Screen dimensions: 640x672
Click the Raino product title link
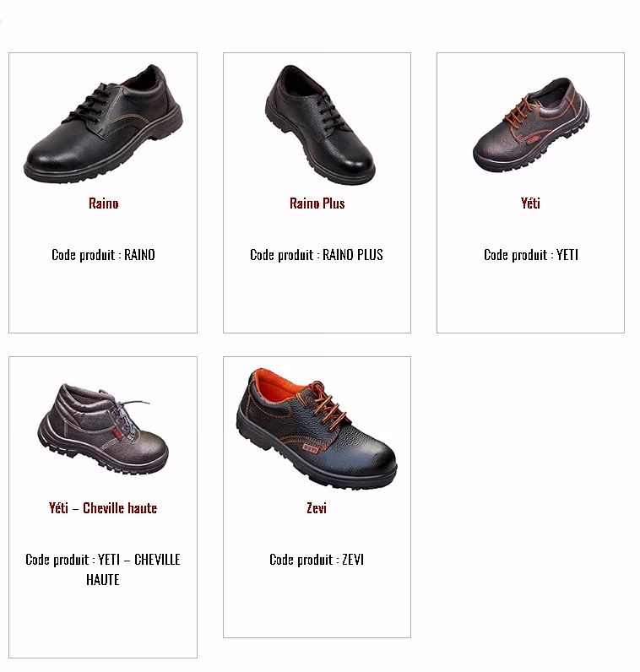coord(103,203)
